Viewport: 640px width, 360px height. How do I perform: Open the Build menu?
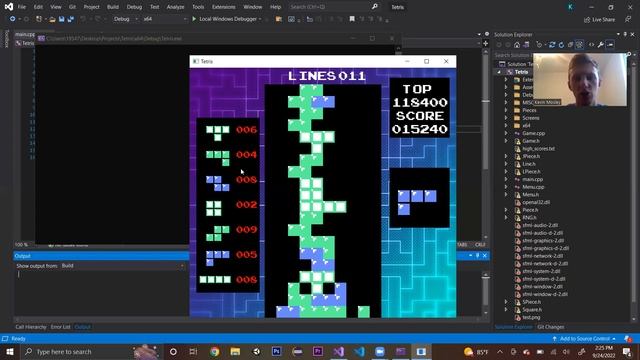click(x=113, y=7)
